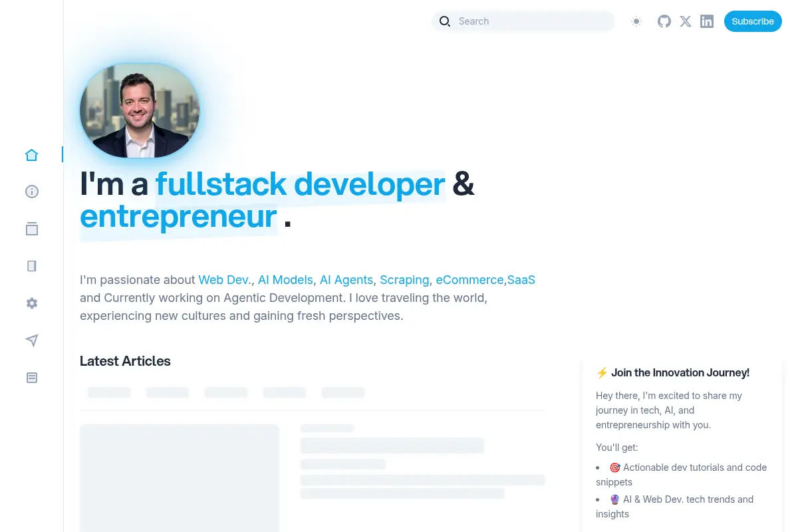Open the gear sidebar icon
Screen dimensions: 798x532
click(x=31, y=303)
